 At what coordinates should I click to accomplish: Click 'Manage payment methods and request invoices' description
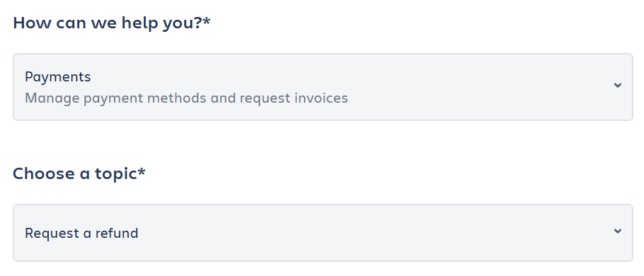pos(186,98)
